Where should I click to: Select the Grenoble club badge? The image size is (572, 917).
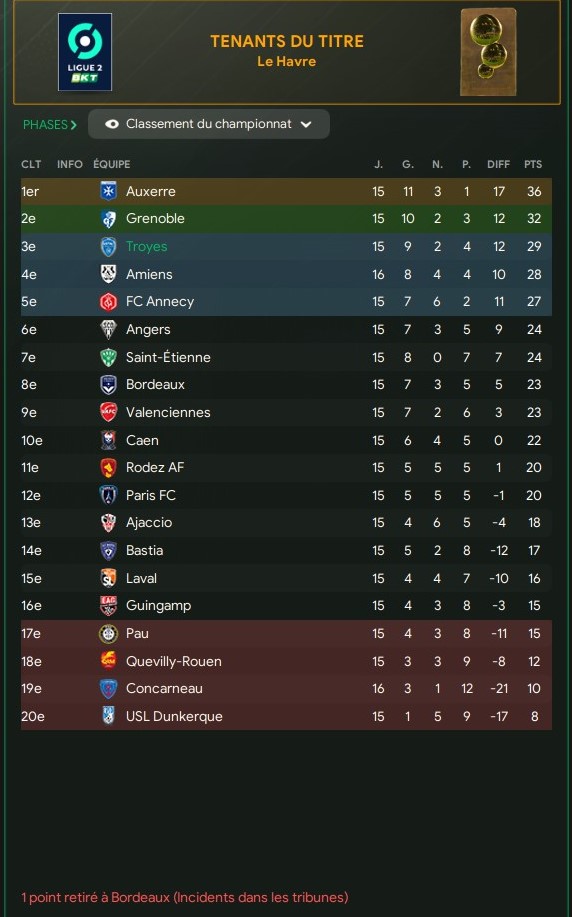tap(108, 219)
